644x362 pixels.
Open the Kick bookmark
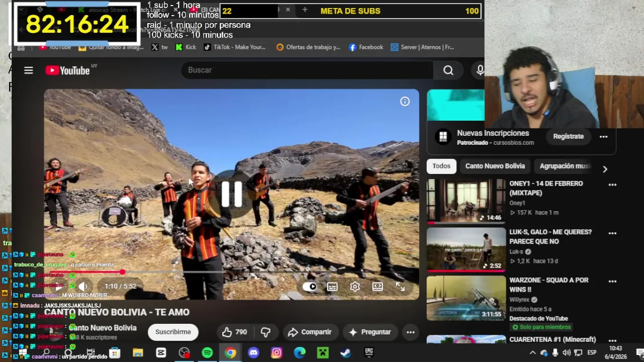click(186, 47)
